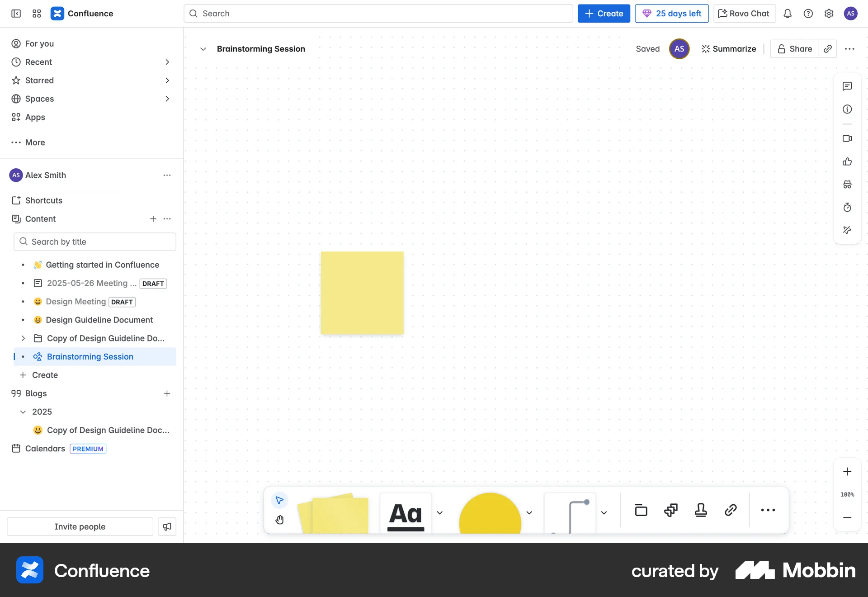Add a section frame to the whiteboard
Image resolution: width=868 pixels, height=597 pixels.
(641, 510)
